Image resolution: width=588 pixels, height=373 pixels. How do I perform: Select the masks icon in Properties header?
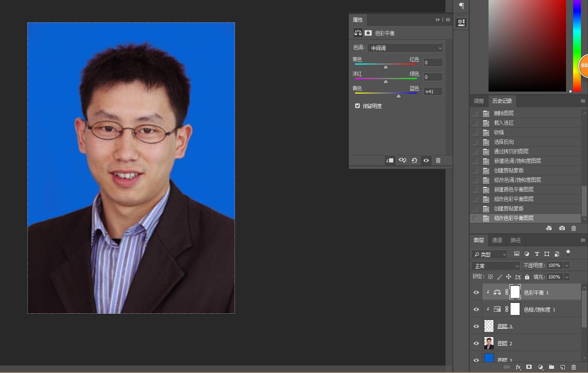tap(368, 33)
